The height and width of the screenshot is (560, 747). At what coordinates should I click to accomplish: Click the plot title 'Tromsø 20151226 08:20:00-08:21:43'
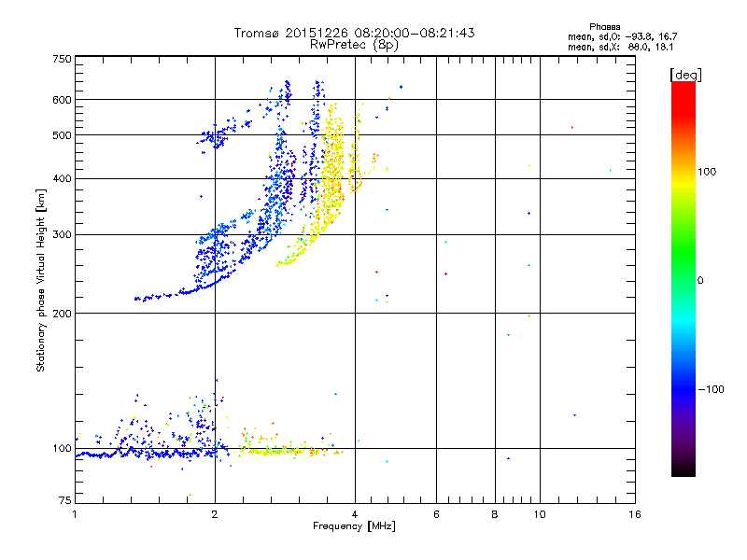click(354, 33)
